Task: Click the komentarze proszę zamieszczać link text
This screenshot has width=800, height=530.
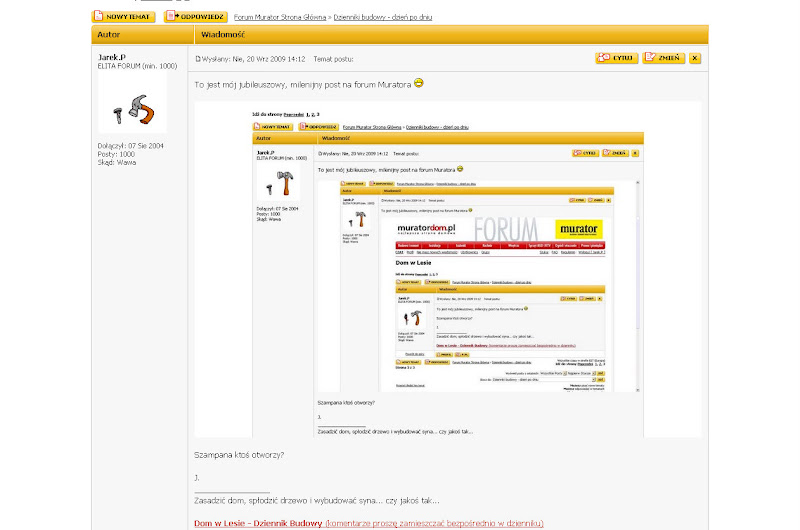Action: (x=434, y=523)
